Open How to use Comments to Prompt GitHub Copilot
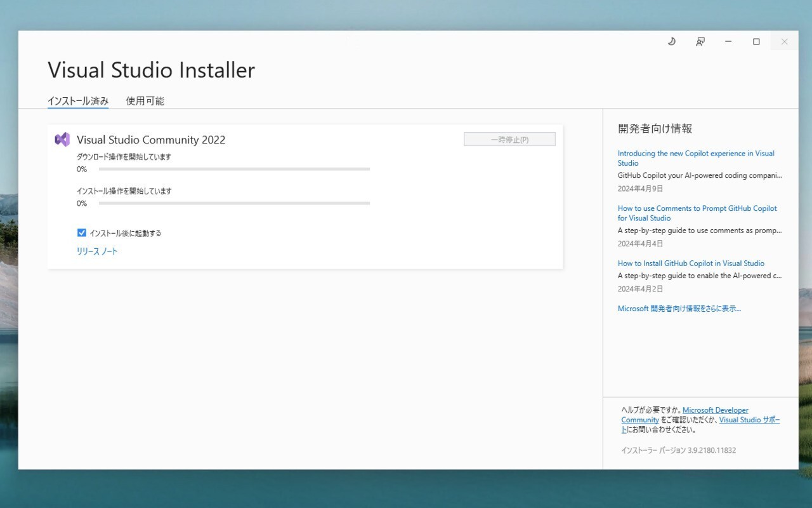The height and width of the screenshot is (508, 812). 697,213
